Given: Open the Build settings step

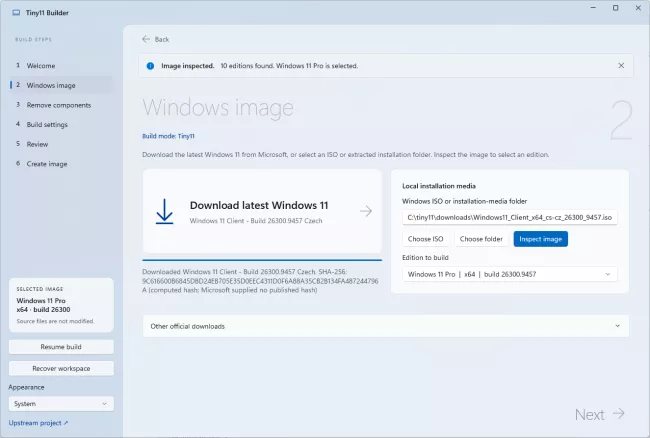Looking at the screenshot, I should click(x=61, y=124).
